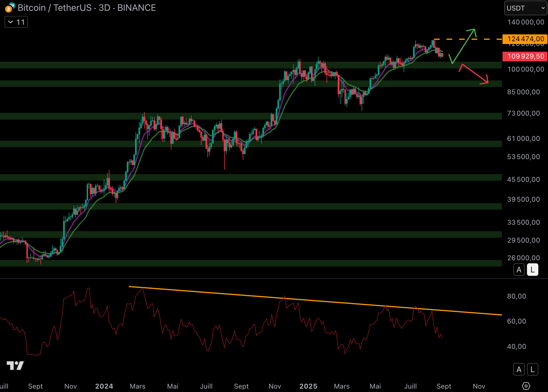Click the 2024 label on time axis
Screen dimensions: 548x392
(x=104, y=386)
